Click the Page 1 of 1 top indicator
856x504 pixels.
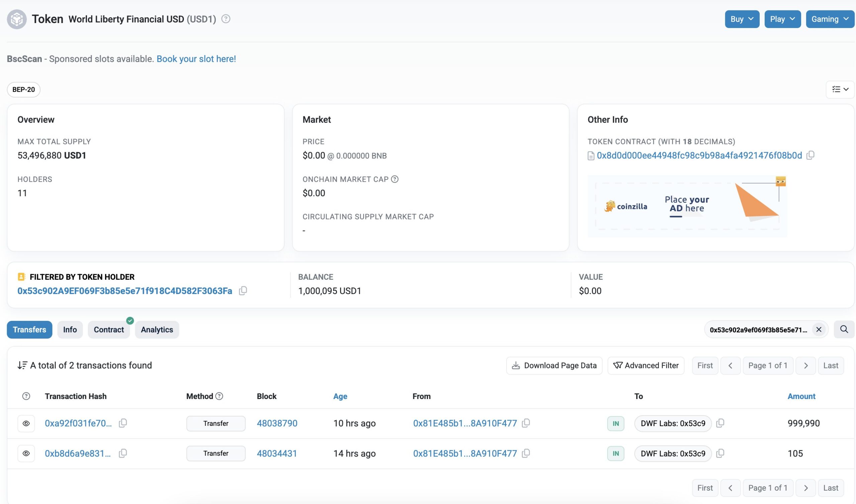(x=768, y=365)
